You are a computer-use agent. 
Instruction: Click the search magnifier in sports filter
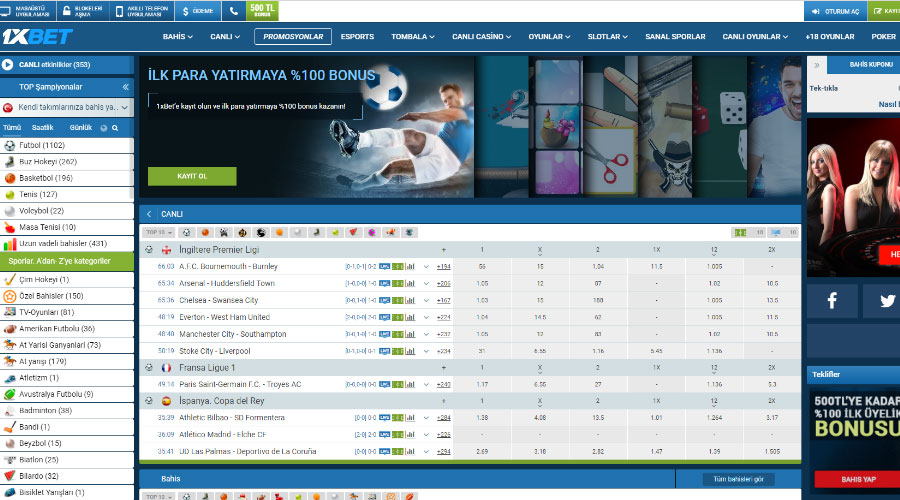pyautogui.click(x=115, y=128)
